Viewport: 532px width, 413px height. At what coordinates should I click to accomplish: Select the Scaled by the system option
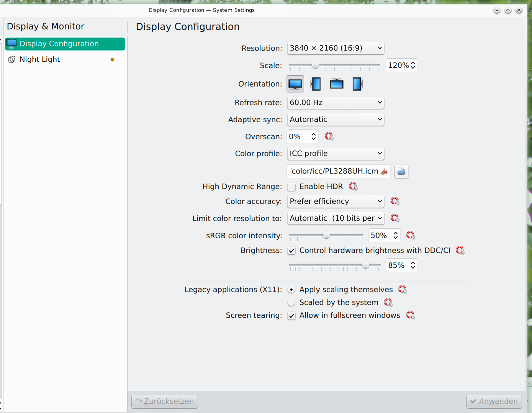(x=292, y=303)
